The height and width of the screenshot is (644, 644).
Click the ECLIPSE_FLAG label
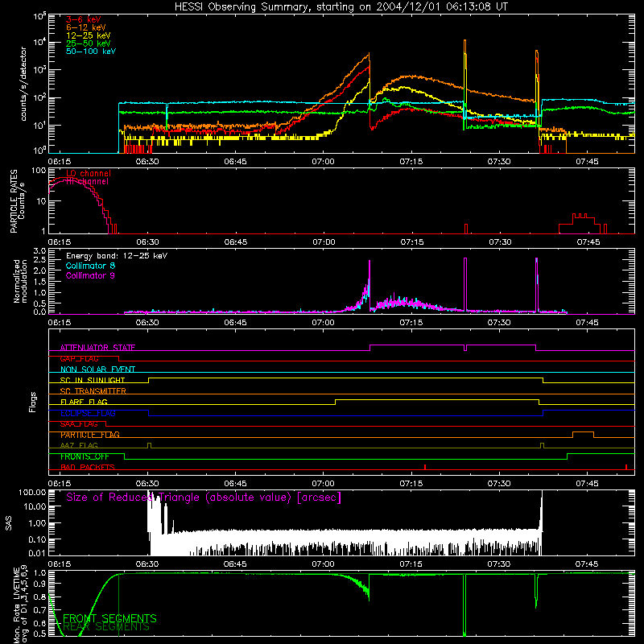point(88,413)
